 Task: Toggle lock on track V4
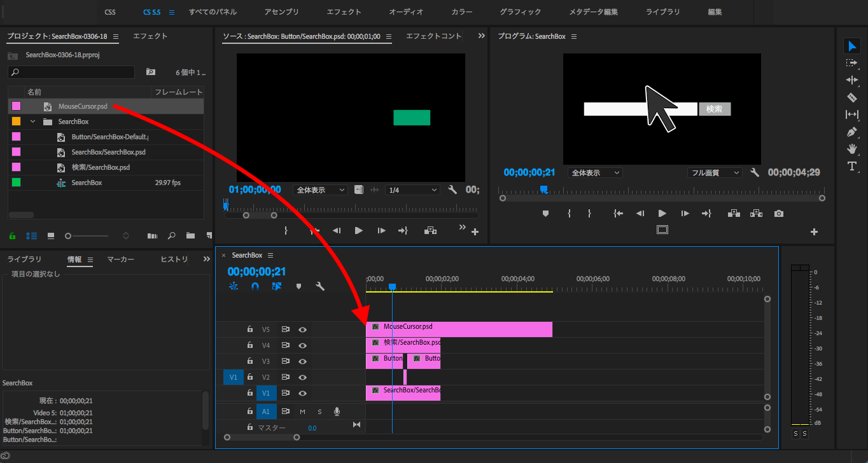(250, 345)
